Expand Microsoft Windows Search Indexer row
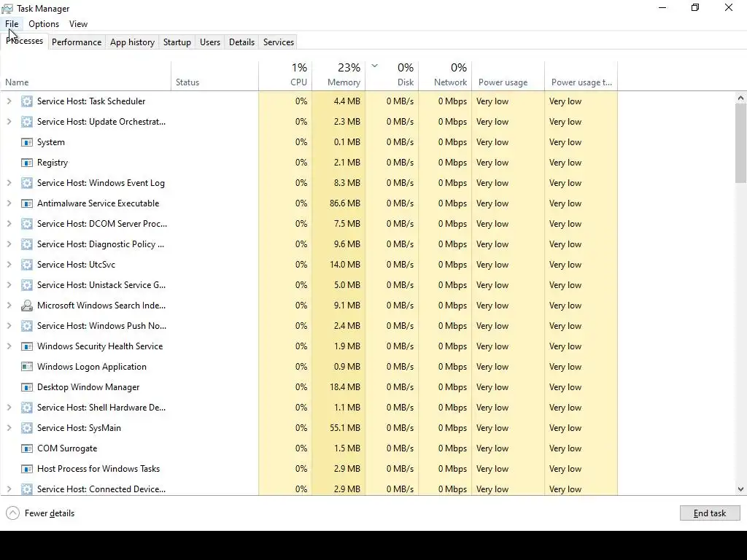The height and width of the screenshot is (560, 747). (9, 306)
